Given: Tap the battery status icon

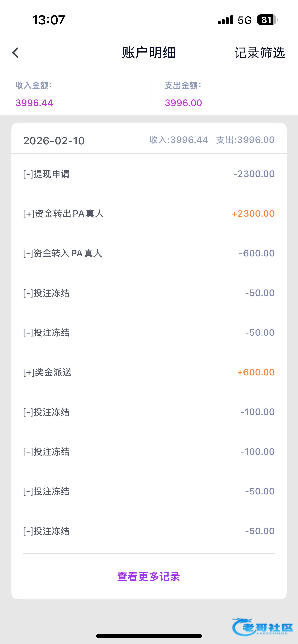Looking at the screenshot, I should coord(267,20).
